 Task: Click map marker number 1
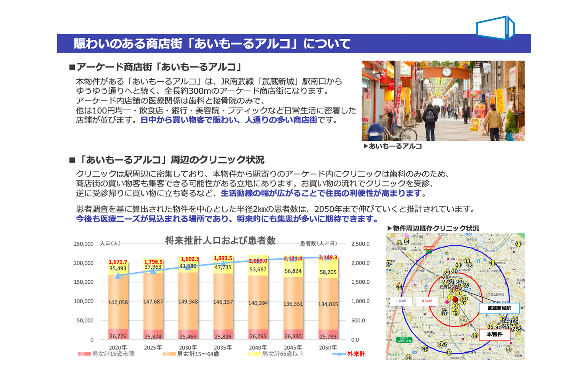pos(451,297)
